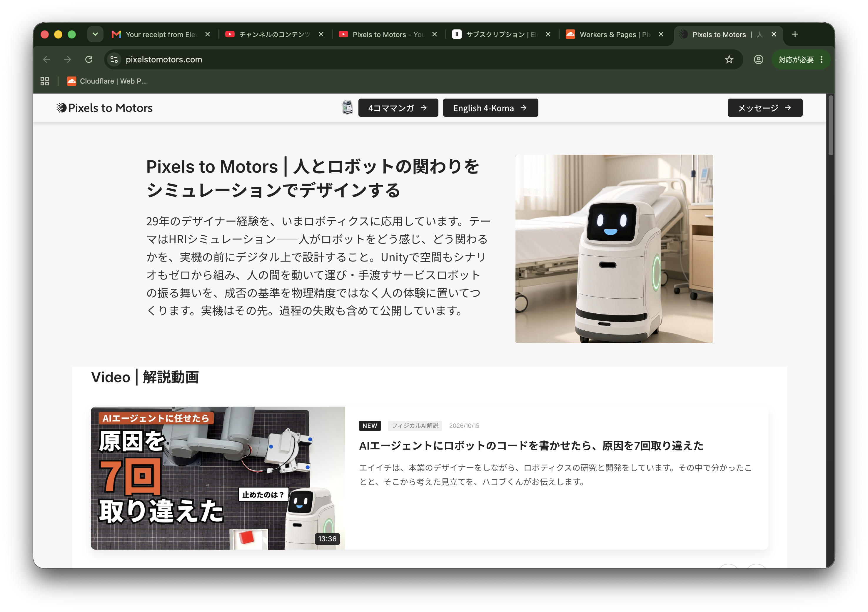Close the サブスクリプション tab
The height and width of the screenshot is (612, 868).
point(548,34)
